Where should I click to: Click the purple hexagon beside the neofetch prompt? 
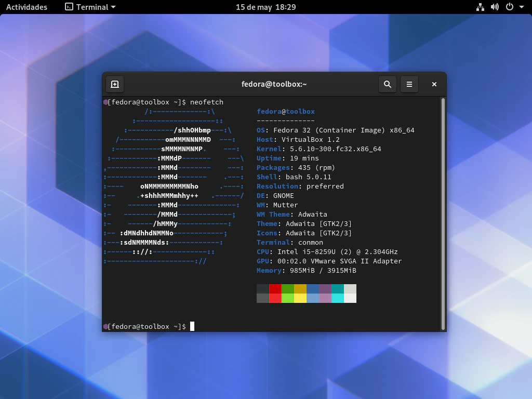coord(105,102)
